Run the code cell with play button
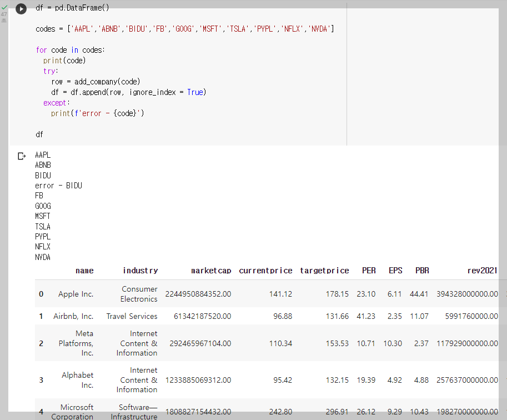Viewport: 507px width, 420px height. 21,9
